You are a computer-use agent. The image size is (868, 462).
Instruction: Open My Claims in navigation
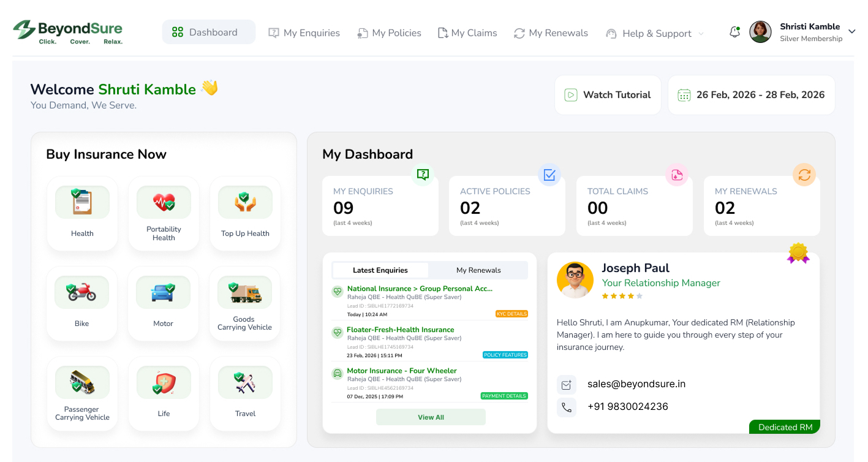tap(467, 33)
